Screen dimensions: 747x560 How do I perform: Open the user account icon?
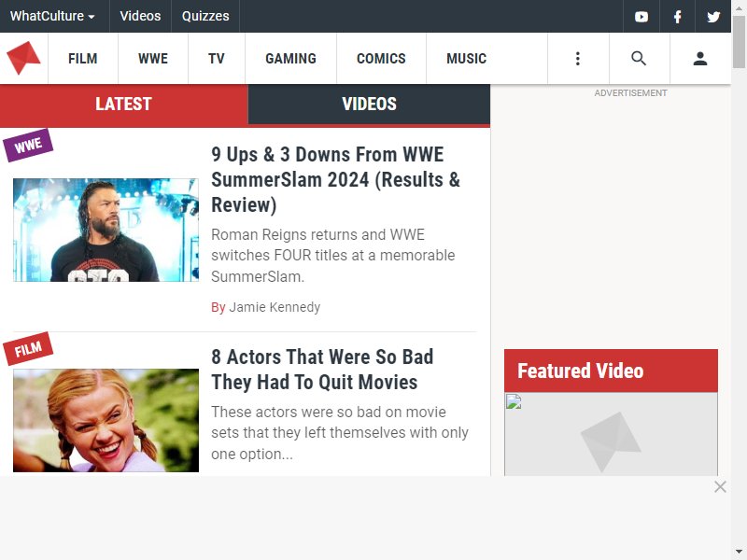[x=699, y=59]
